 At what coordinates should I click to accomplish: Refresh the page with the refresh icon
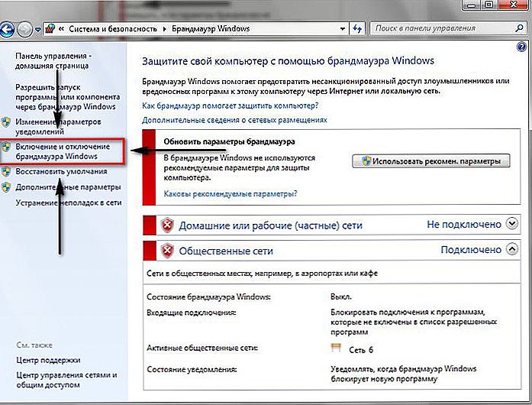point(357,28)
